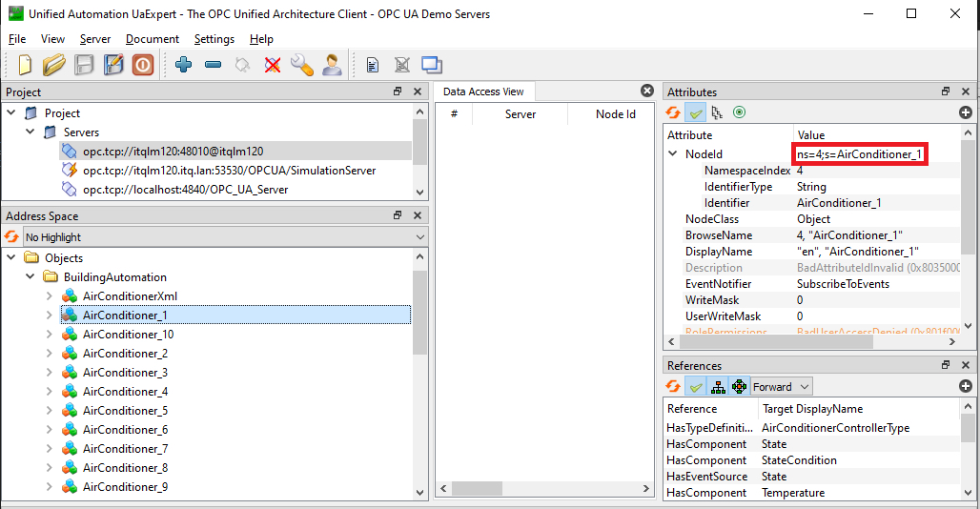
Task: Click the Remove Server minus icon
Action: click(x=214, y=65)
